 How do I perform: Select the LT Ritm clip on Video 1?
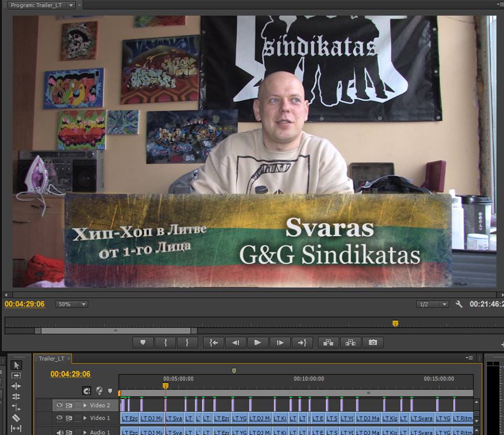pyautogui.click(x=463, y=418)
